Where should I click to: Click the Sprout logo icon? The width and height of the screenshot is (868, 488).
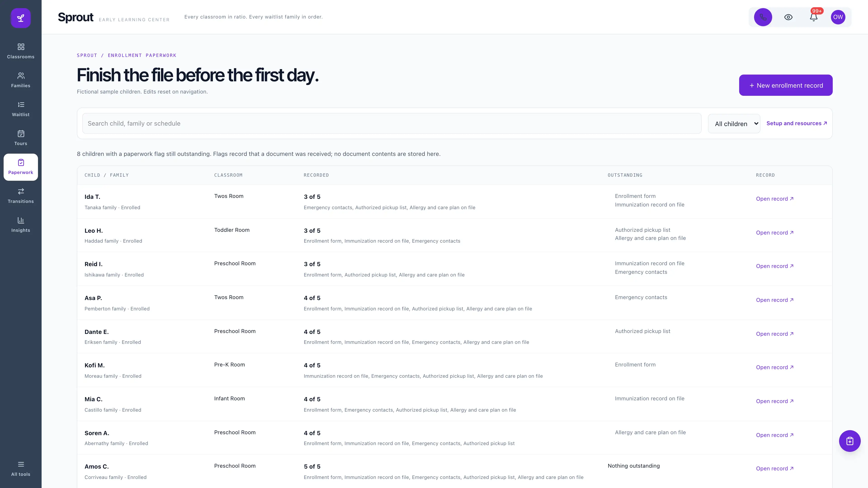[x=21, y=18]
